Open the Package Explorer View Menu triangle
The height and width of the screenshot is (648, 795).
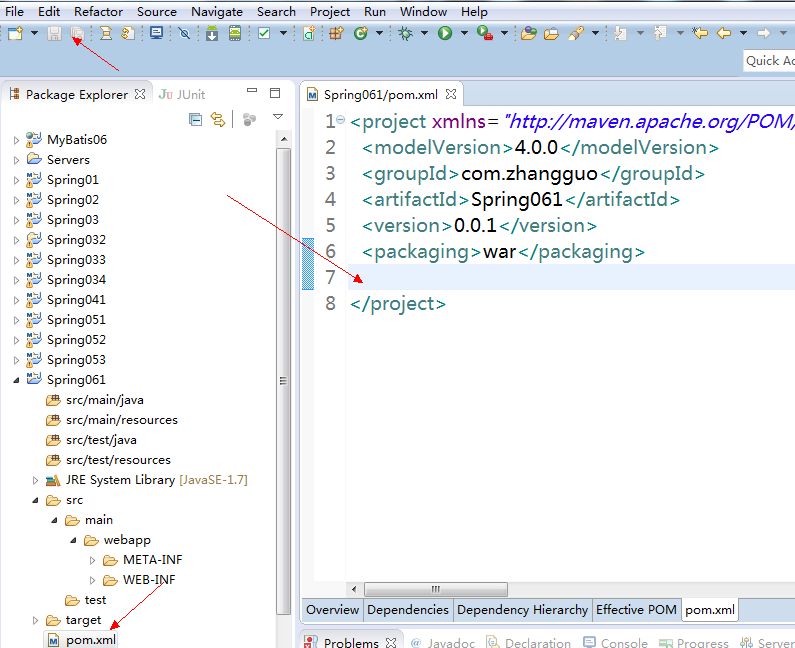pyautogui.click(x=278, y=117)
